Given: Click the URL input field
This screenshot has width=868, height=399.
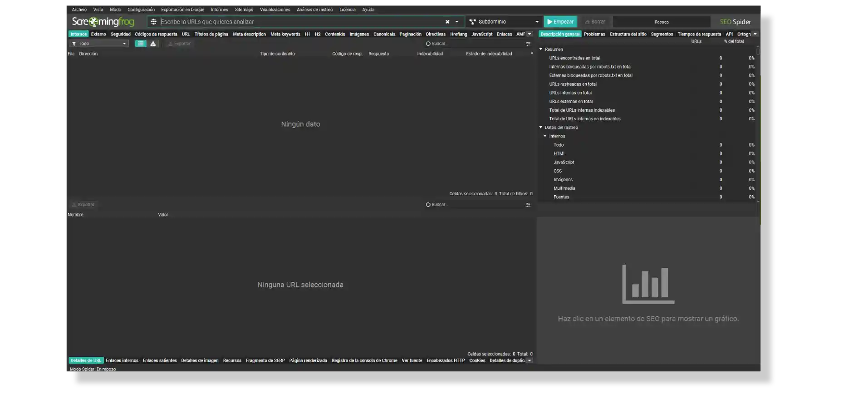Looking at the screenshot, I should (x=299, y=22).
